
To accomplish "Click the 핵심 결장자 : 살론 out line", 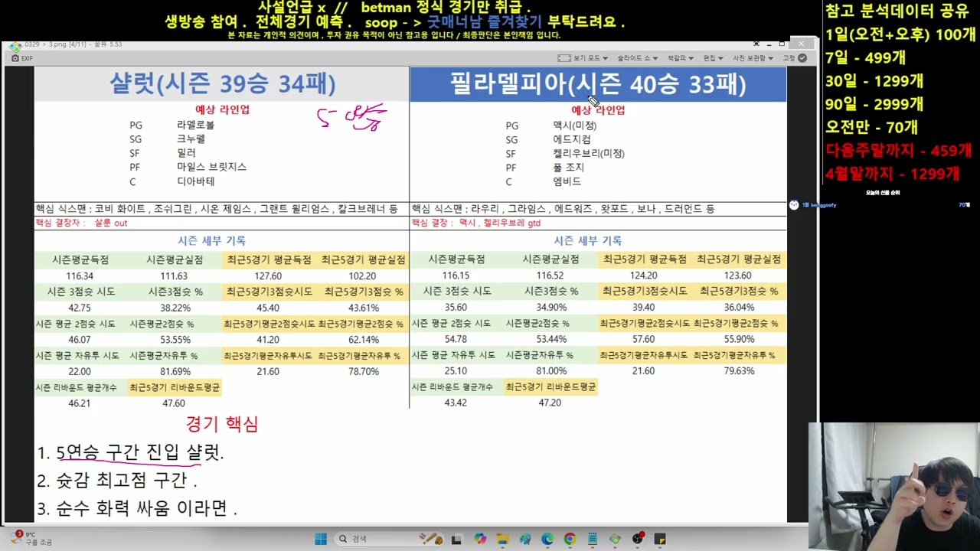I will [81, 223].
